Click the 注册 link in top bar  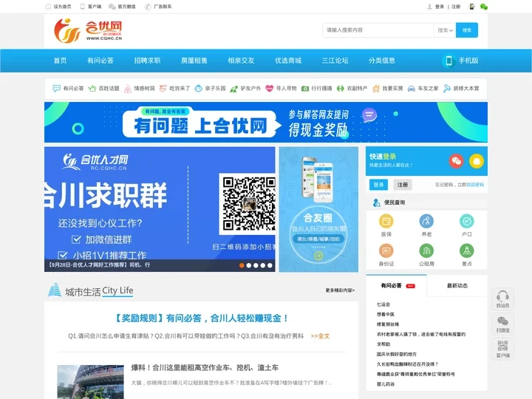pos(456,7)
